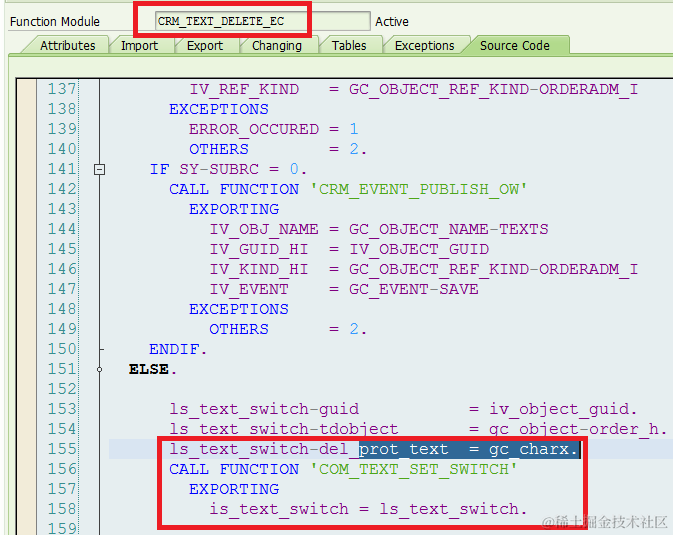Click IV_OBJECT_GUID value on line 145
This screenshot has width=673, height=535.
tap(418, 249)
